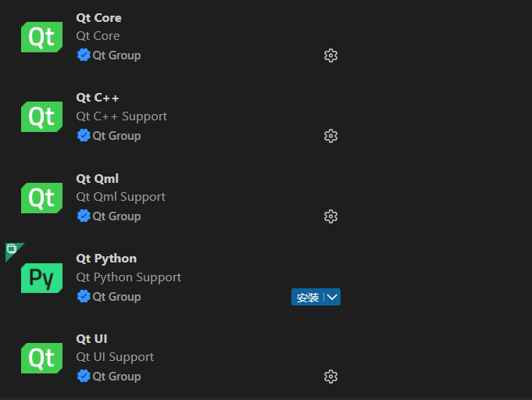Image resolution: width=532 pixels, height=400 pixels.
Task: Open the manage gear for Qt C++
Action: [330, 136]
